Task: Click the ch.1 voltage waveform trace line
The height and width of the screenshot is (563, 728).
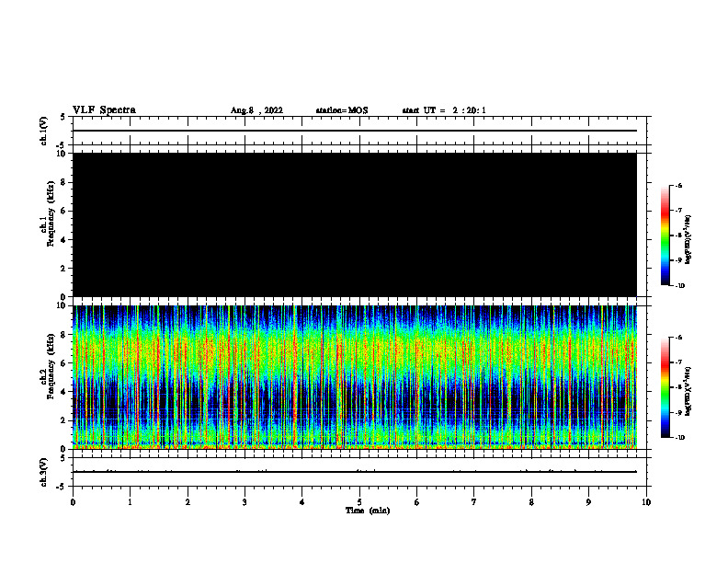Action: (x=355, y=131)
